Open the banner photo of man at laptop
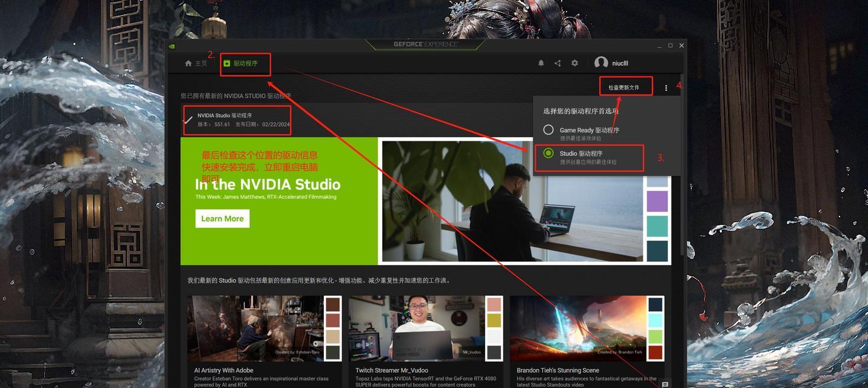 [x=512, y=201]
